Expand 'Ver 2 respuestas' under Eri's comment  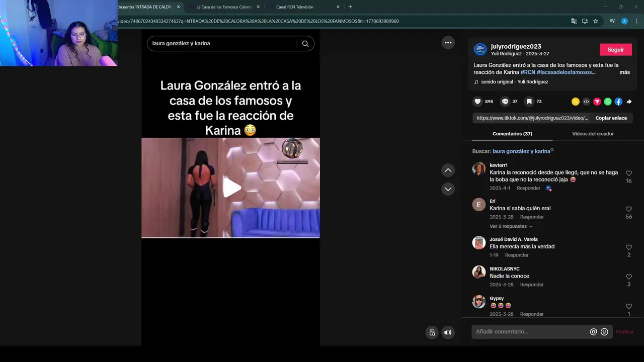pyautogui.click(x=511, y=227)
